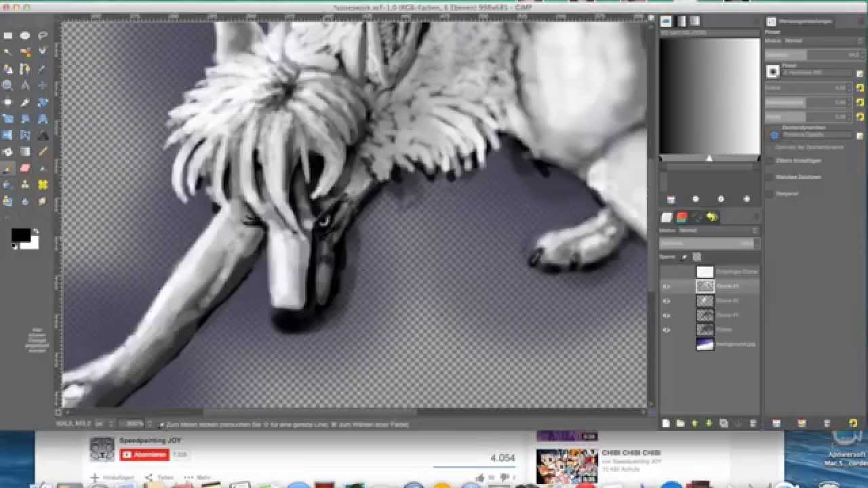Create a new layer button
The image size is (868, 488).
click(666, 424)
